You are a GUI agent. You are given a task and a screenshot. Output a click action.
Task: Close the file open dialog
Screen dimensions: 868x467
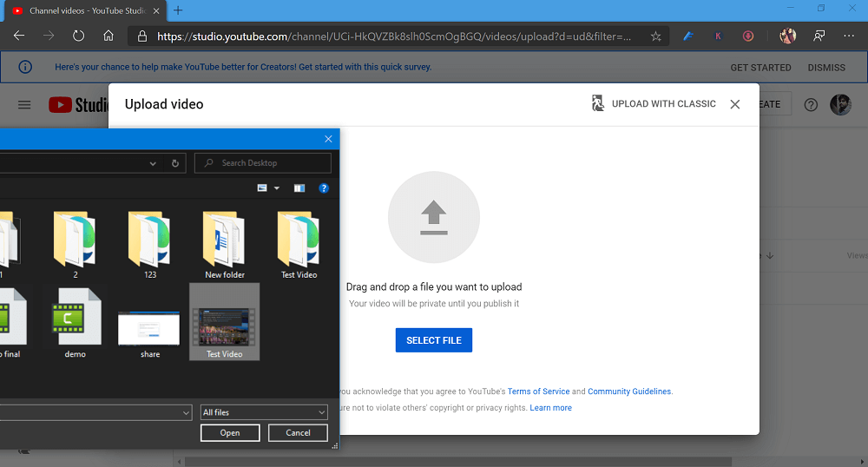point(328,139)
